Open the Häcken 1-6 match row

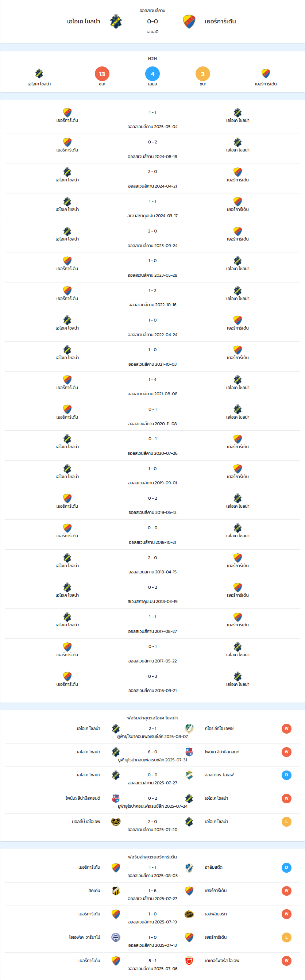tap(152, 894)
